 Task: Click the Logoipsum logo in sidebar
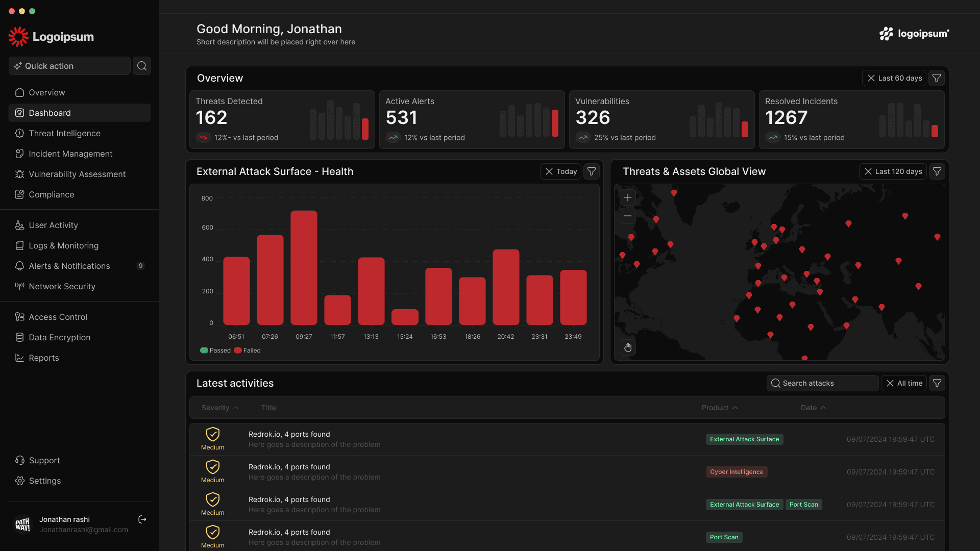[x=51, y=37]
